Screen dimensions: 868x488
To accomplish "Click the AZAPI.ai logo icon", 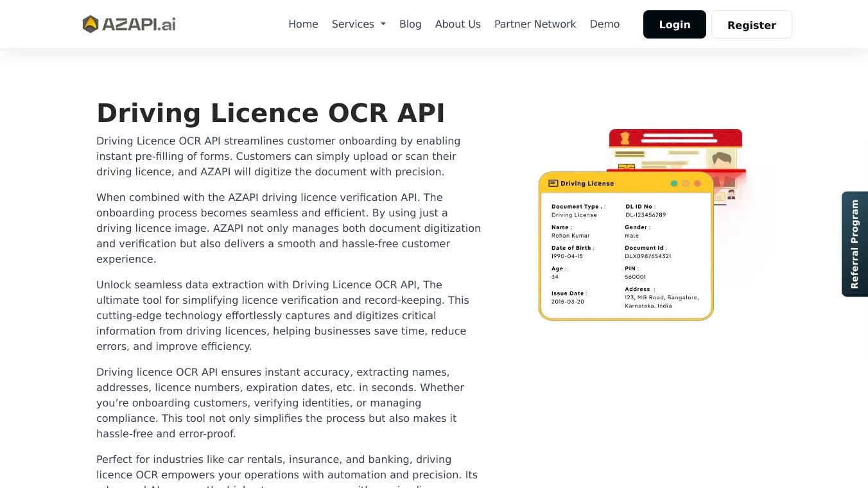I will coord(91,24).
